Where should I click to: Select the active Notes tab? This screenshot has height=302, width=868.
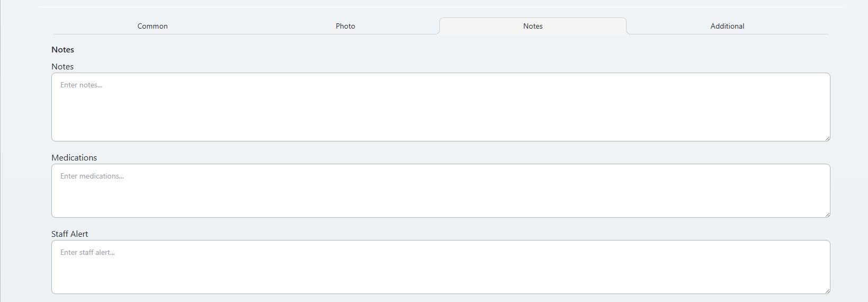point(533,26)
